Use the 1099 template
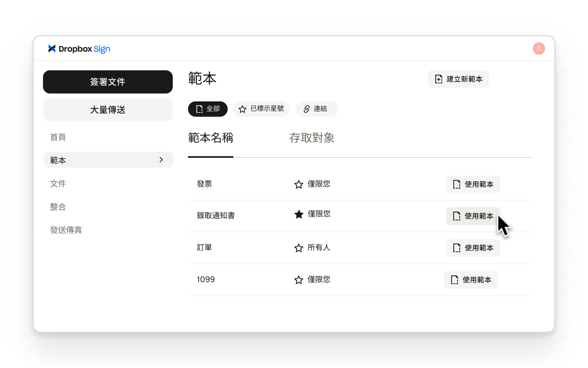 471,280
